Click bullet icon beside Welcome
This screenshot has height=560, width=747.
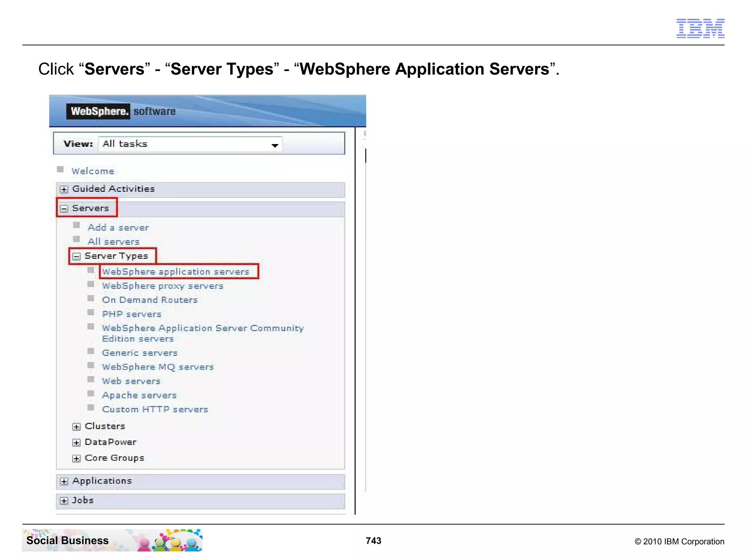tap(61, 169)
